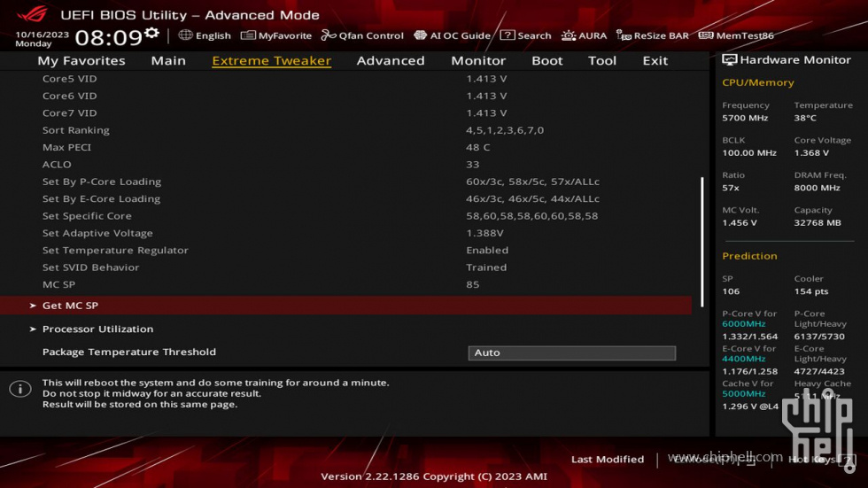Expand the Get MC SP submenu arrow
This screenshot has height=488, width=868.
33,306
